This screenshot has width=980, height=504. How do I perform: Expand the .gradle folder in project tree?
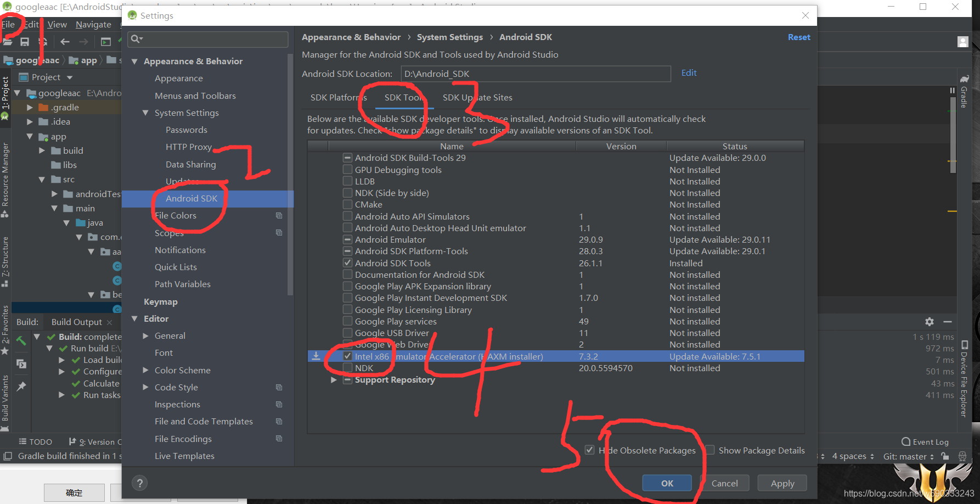pos(30,108)
